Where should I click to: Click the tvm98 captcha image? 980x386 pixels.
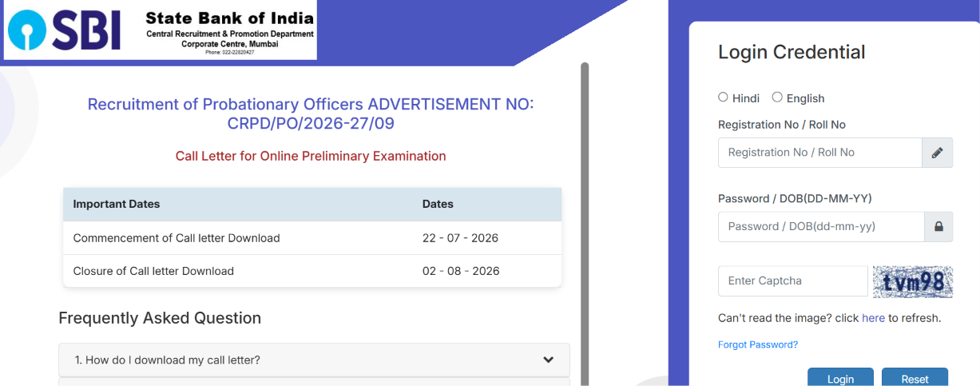coord(912,281)
